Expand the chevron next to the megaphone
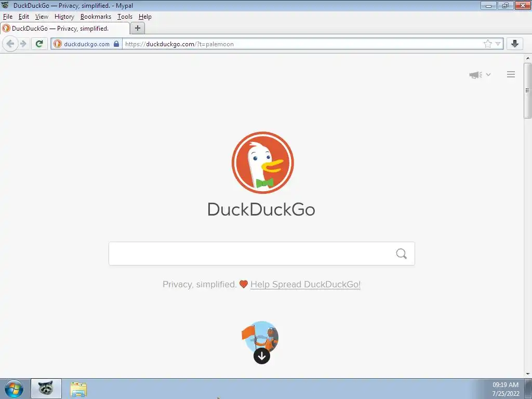The width and height of the screenshot is (532, 399). tap(488, 75)
